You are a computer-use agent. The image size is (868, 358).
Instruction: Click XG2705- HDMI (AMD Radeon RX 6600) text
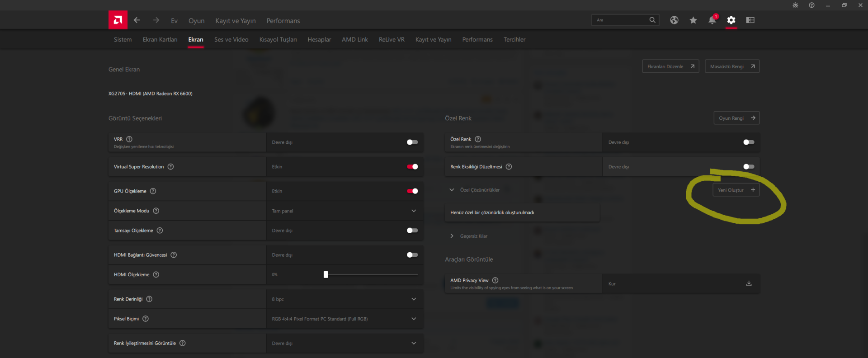pos(151,94)
